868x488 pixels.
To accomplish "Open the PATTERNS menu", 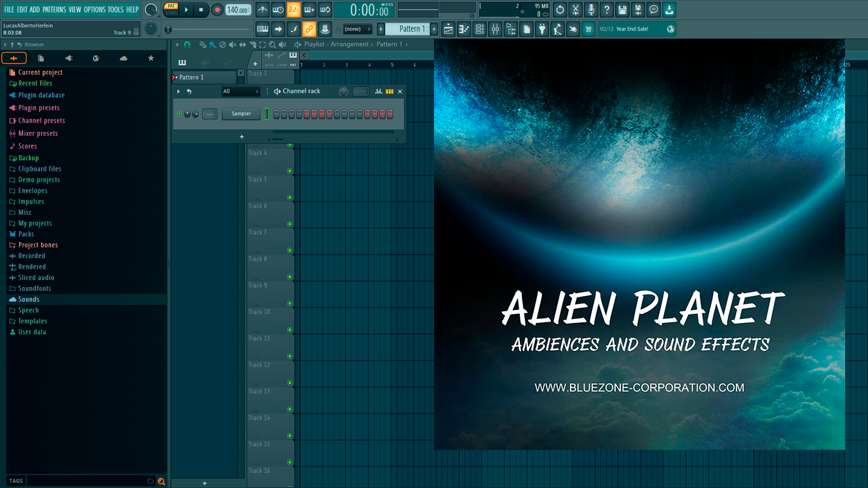I will coord(54,10).
